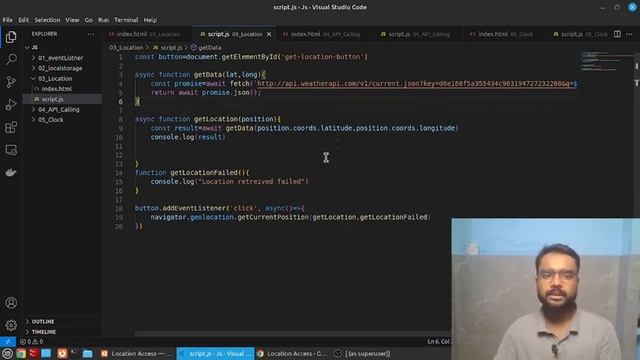Open the Help menu

[x=150, y=20]
